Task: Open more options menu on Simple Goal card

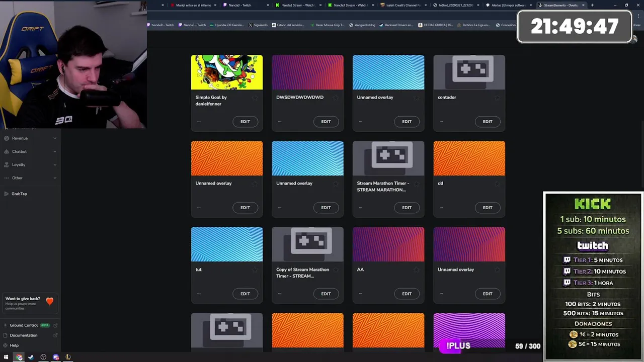Action: 199,122
